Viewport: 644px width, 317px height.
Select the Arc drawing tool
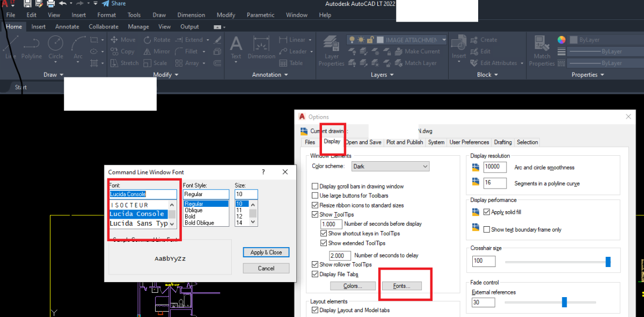(78, 48)
